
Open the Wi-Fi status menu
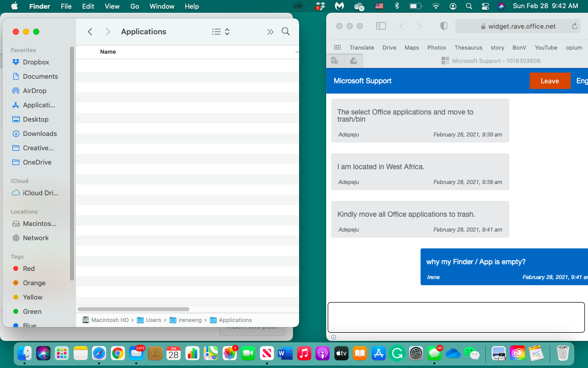coord(435,6)
